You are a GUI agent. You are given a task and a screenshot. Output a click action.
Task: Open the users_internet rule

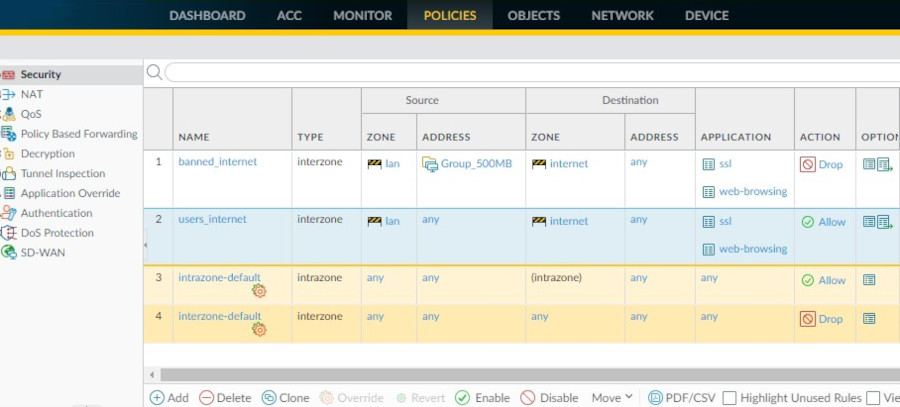pos(212,219)
